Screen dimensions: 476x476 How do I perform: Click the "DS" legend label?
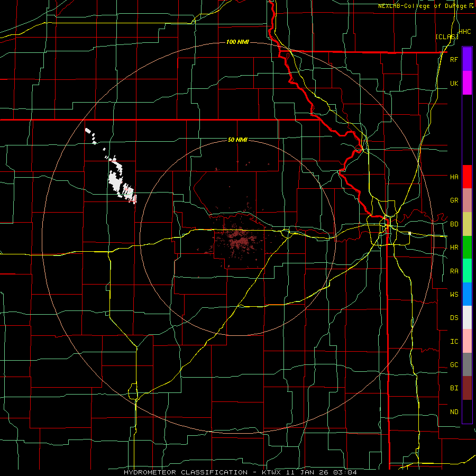tap(454, 318)
